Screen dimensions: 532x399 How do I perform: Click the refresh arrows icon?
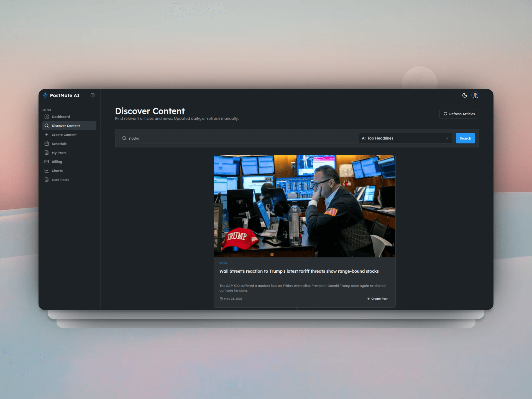point(445,114)
